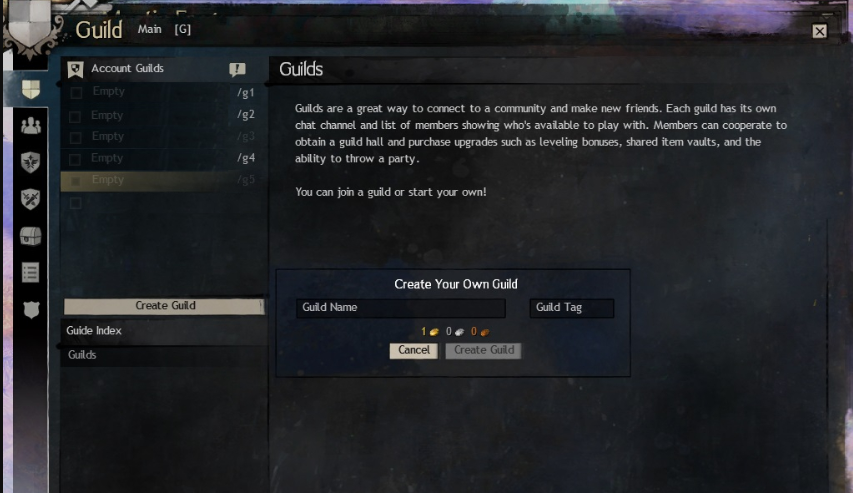
Task: Select the plain shield icon in sidebar
Action: (x=31, y=310)
